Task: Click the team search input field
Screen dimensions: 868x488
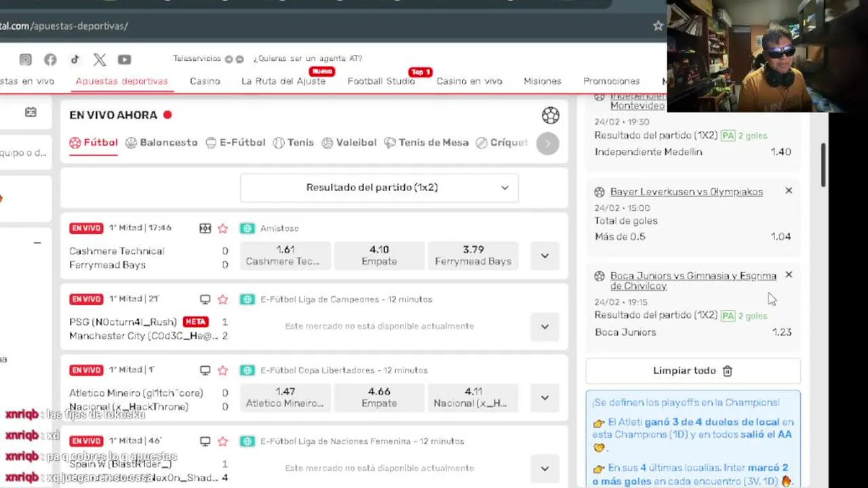Action: pos(24,153)
